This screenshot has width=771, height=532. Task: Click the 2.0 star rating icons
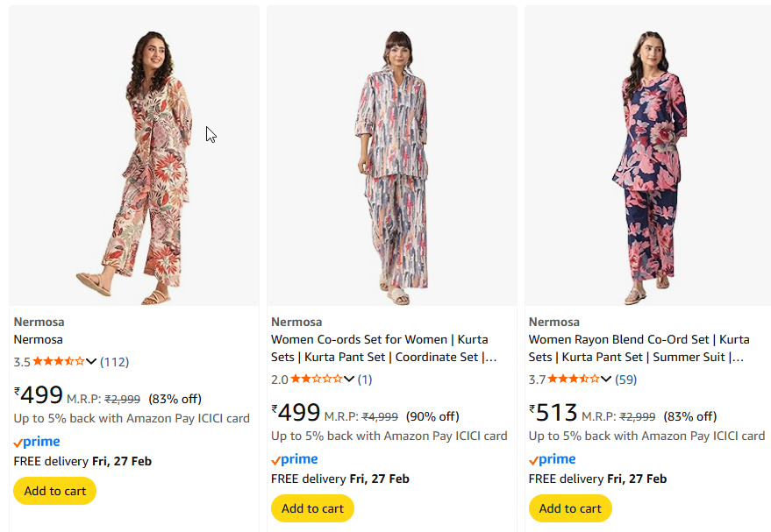click(x=317, y=379)
